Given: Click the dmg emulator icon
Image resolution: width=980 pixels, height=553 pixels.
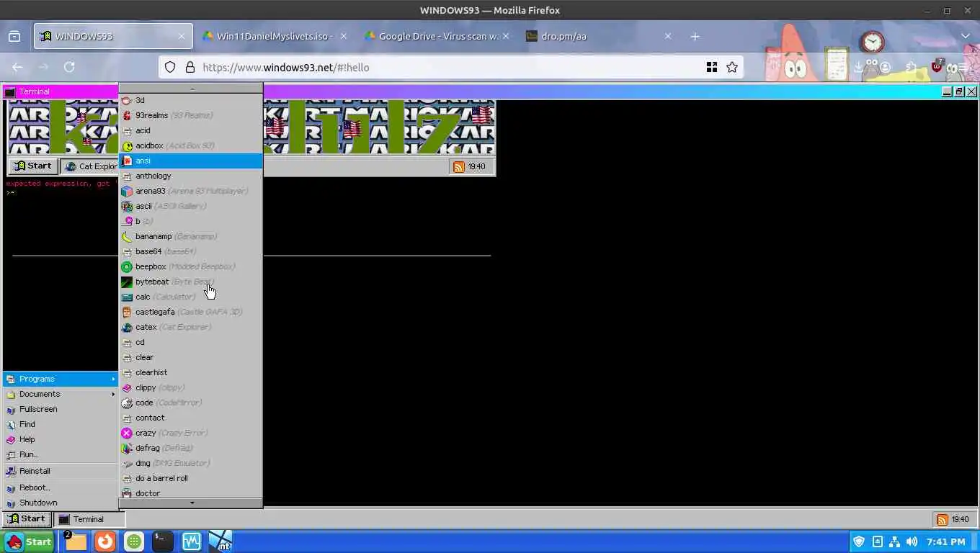Looking at the screenshot, I should (x=127, y=464).
